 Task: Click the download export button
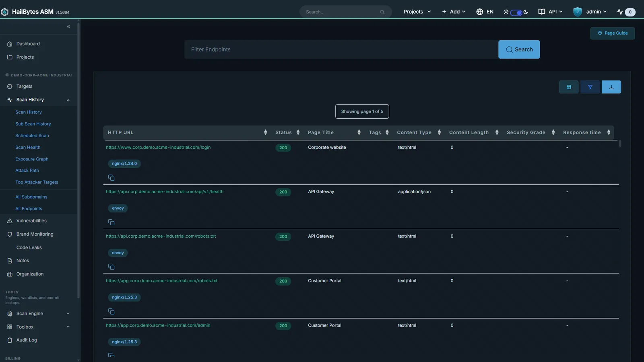[x=611, y=87]
